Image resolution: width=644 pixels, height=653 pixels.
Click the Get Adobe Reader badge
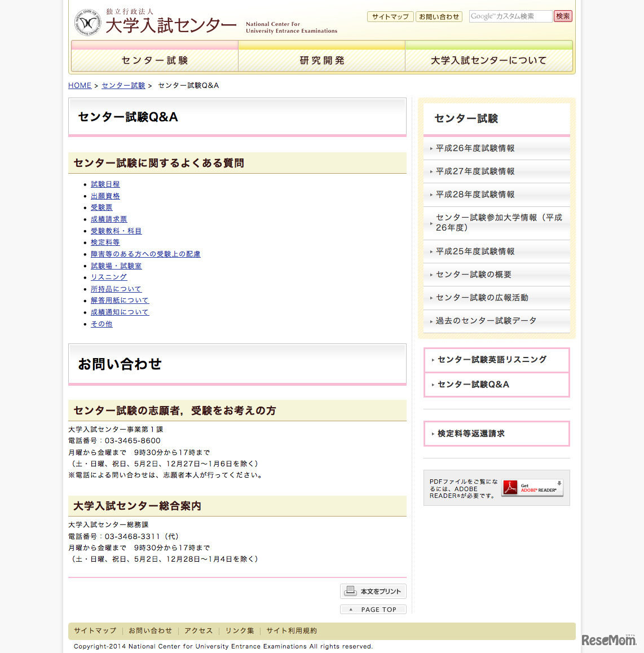pyautogui.click(x=532, y=487)
